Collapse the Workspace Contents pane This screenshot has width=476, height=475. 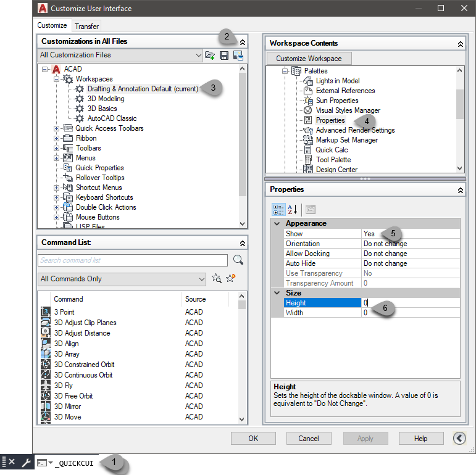[460, 44]
